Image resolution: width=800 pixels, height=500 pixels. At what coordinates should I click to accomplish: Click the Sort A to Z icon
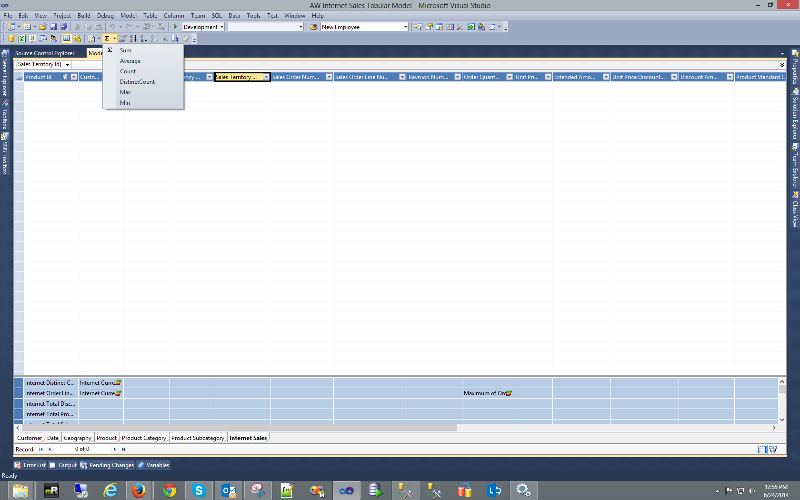coord(133,38)
